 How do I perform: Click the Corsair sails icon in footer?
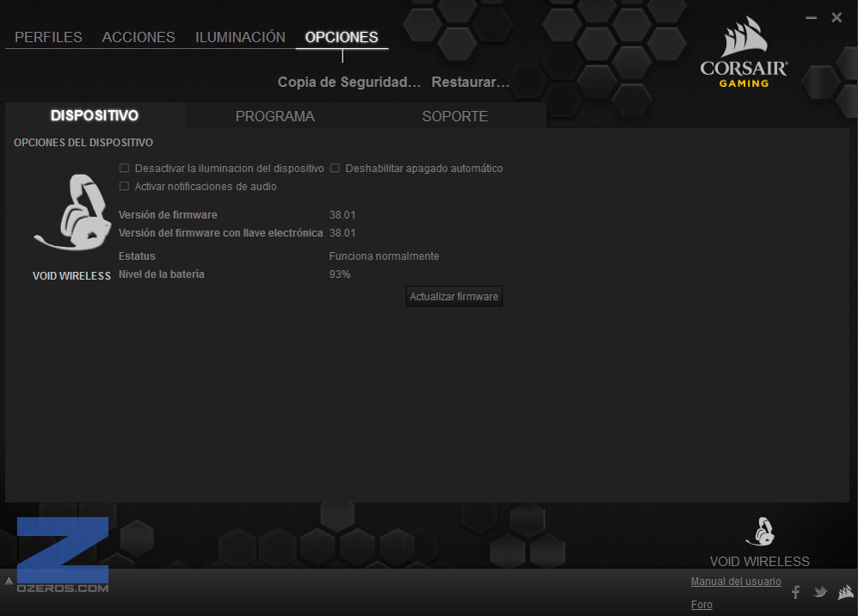click(845, 592)
